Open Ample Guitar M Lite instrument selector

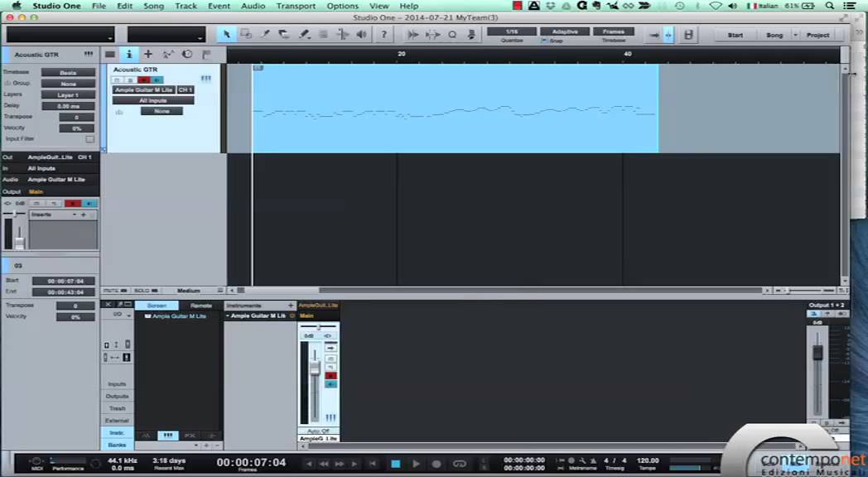(x=144, y=89)
